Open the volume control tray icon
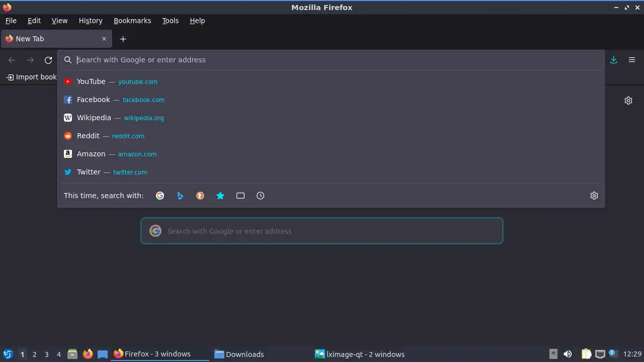The image size is (644, 362). point(568,354)
